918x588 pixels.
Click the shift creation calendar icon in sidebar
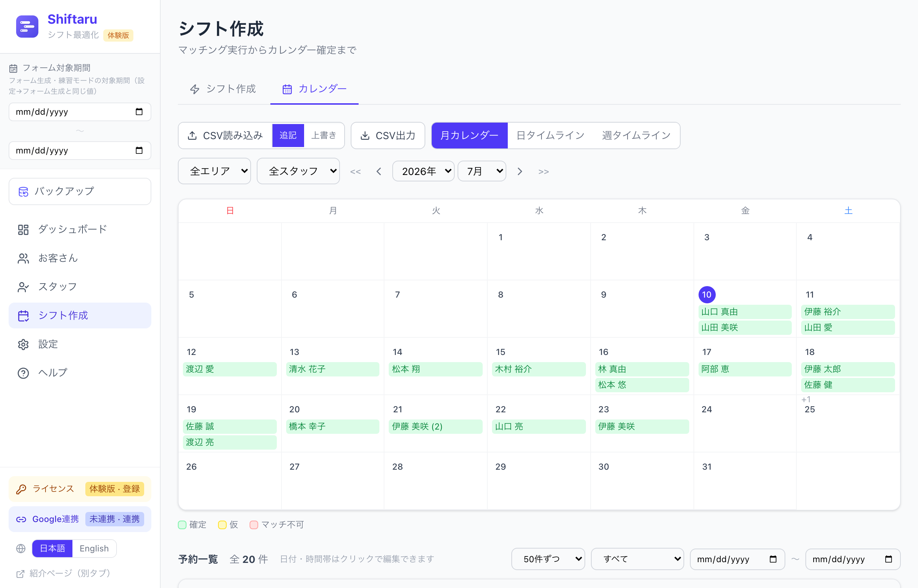(x=23, y=316)
